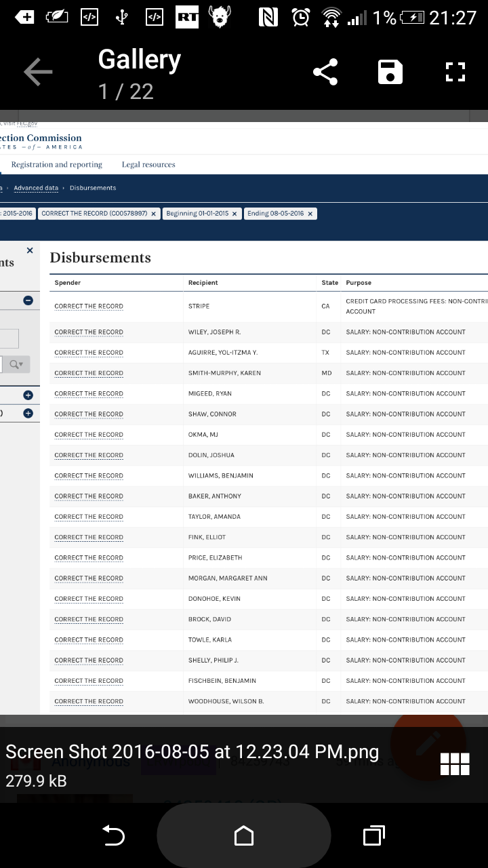Select recipient OKMA, MJ
Image resolution: width=488 pixels, height=868 pixels.
tap(203, 435)
